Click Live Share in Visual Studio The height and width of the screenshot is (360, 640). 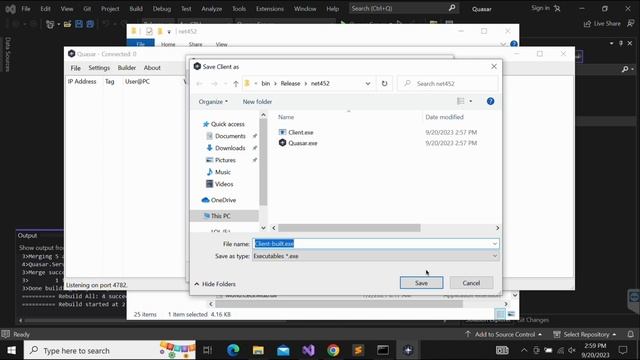click(602, 24)
